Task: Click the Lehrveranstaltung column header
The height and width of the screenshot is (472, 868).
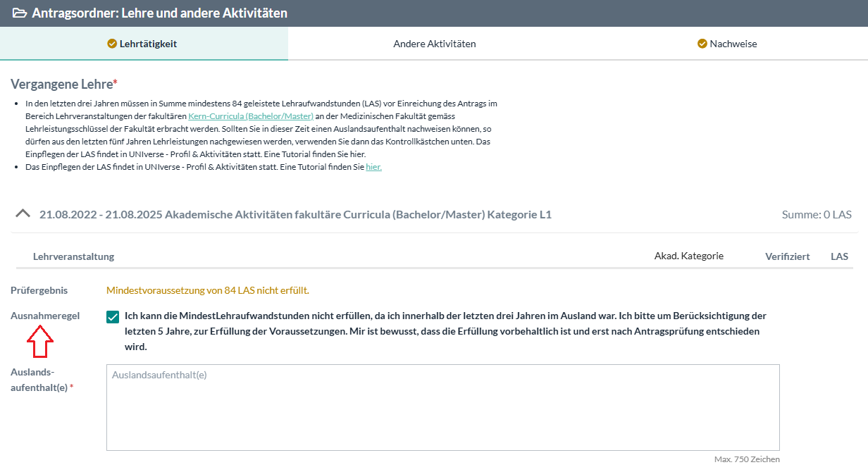Action: coord(73,256)
